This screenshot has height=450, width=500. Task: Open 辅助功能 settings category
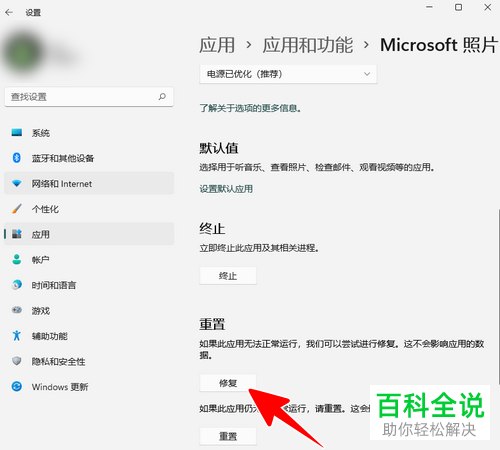[89, 336]
